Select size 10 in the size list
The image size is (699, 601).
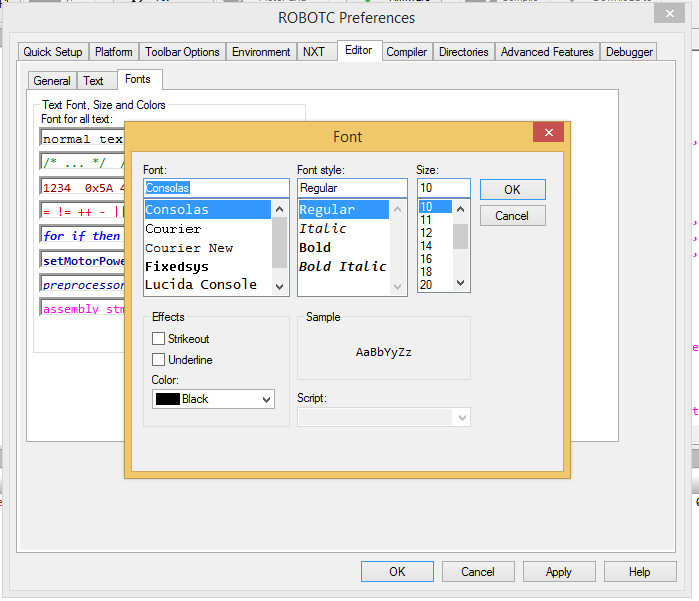pos(435,207)
